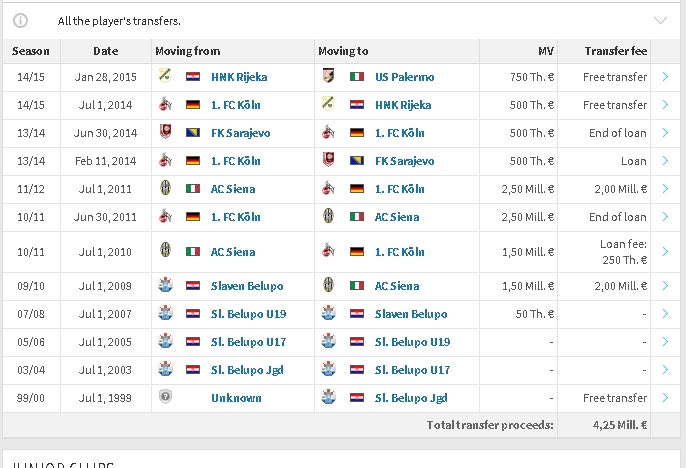Open FK Sarajevo link in Jun 30, 2014 'Moving from' column
The height and width of the screenshot is (468, 686).
[241, 133]
